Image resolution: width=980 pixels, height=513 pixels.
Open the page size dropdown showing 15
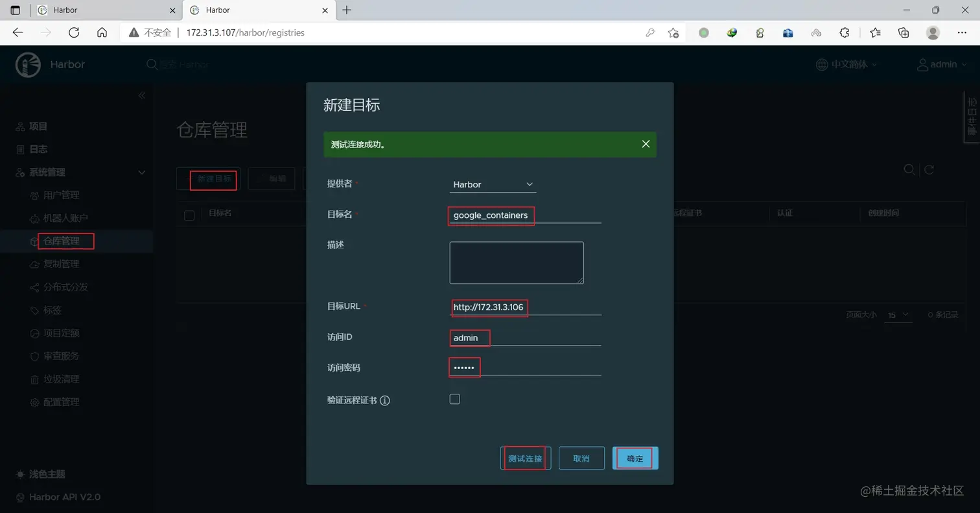tap(898, 315)
